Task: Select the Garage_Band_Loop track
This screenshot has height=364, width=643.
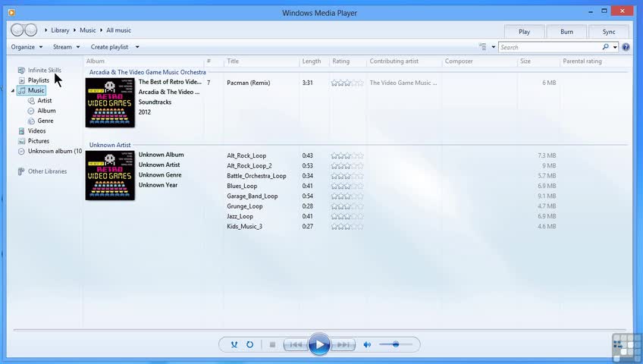Action: coord(252,196)
